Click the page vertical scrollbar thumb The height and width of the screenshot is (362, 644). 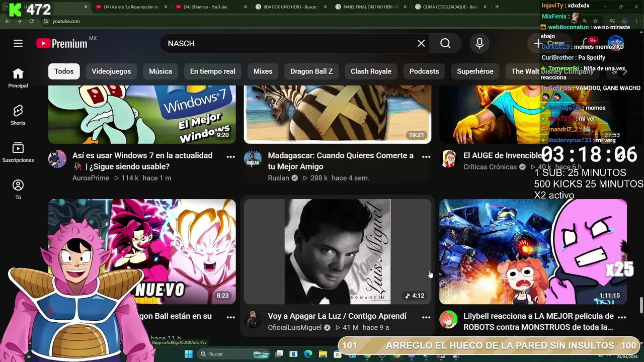coord(641,305)
